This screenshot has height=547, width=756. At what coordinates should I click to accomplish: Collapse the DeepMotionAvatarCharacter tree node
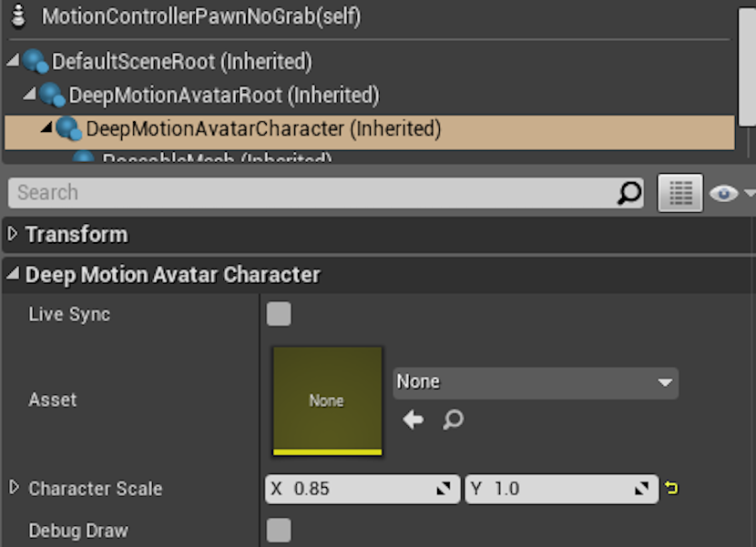(x=46, y=127)
